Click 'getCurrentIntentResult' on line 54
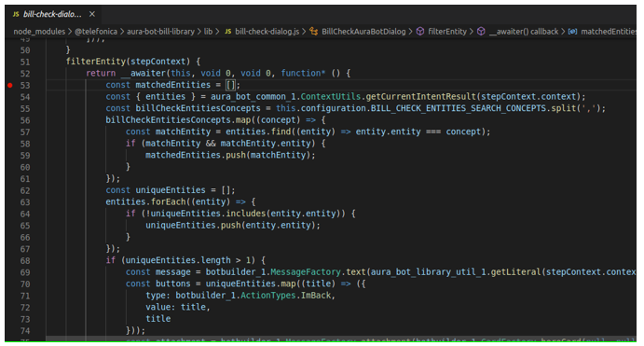The image size is (644, 346). point(420,97)
